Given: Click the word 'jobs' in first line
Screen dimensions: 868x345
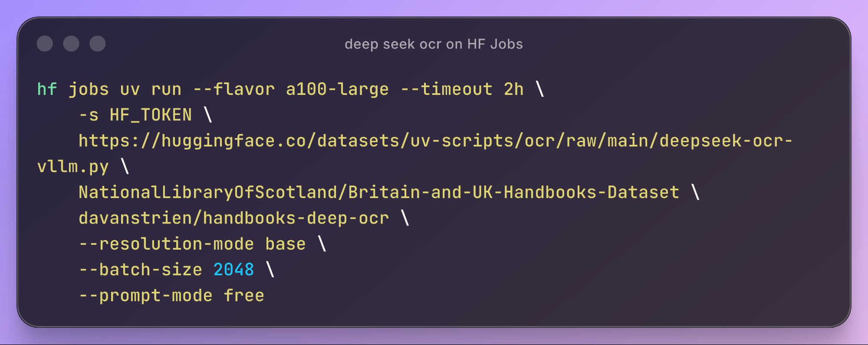Looking at the screenshot, I should pyautogui.click(x=89, y=89).
